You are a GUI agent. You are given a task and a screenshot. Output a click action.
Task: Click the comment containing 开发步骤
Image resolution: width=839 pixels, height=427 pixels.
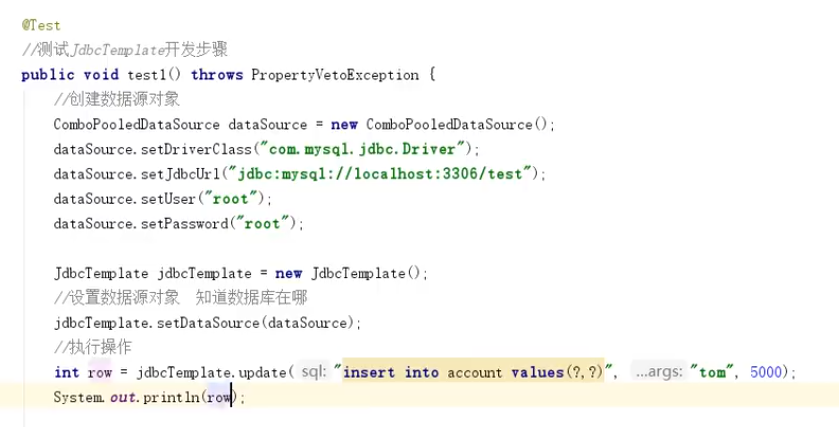(x=125, y=50)
